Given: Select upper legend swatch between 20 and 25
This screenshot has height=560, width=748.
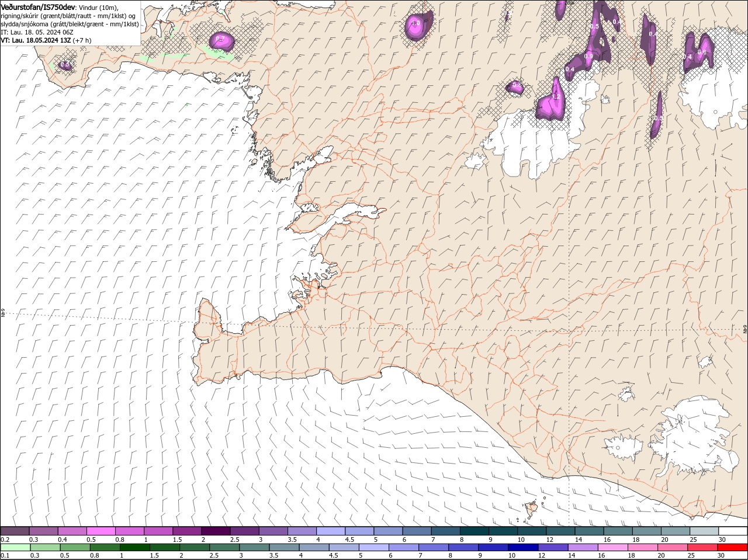Looking at the screenshot, I should (x=676, y=531).
